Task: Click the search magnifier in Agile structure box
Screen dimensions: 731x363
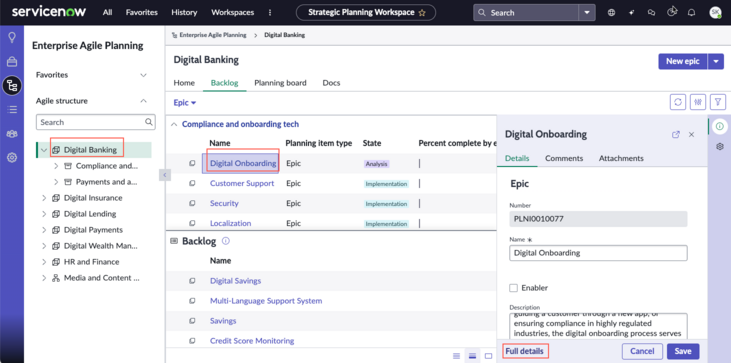Action: pos(149,122)
